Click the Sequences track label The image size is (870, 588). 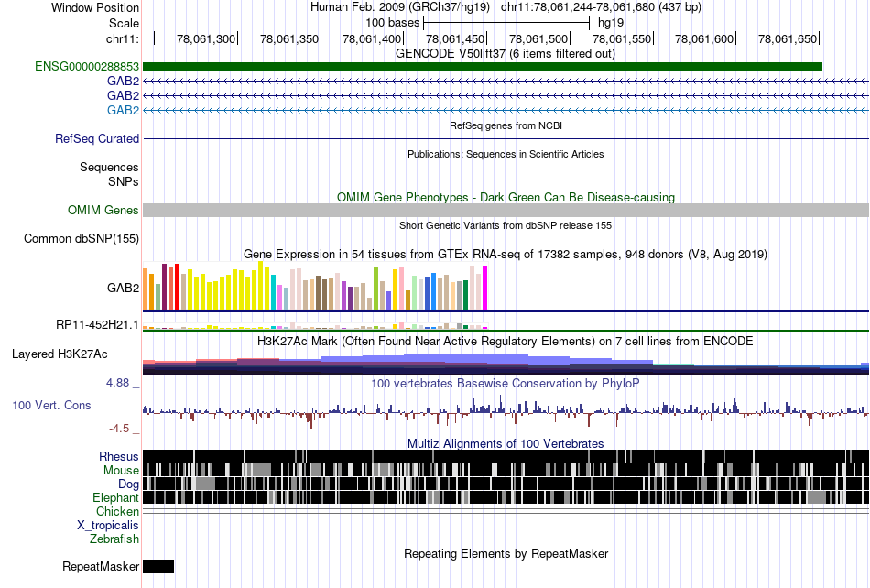click(109, 167)
